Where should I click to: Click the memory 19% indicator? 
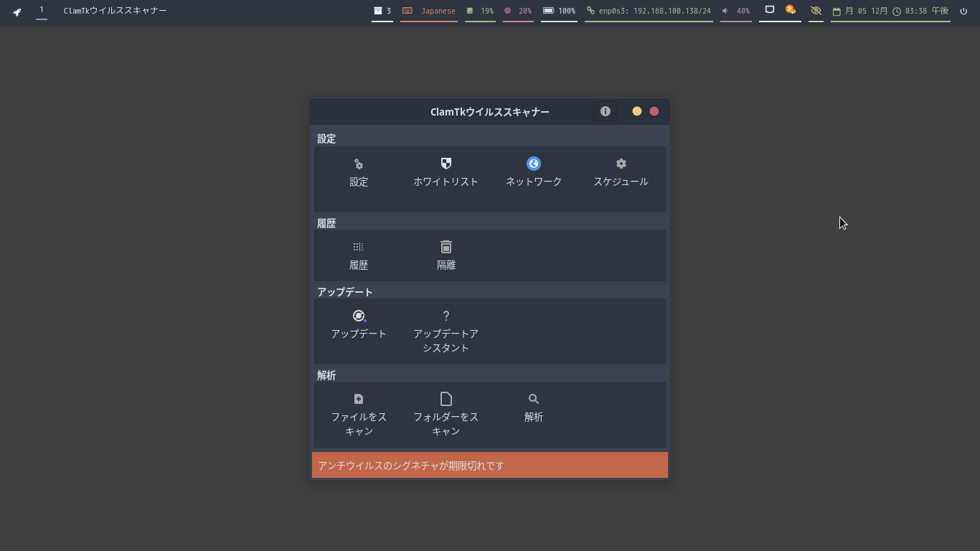click(480, 11)
